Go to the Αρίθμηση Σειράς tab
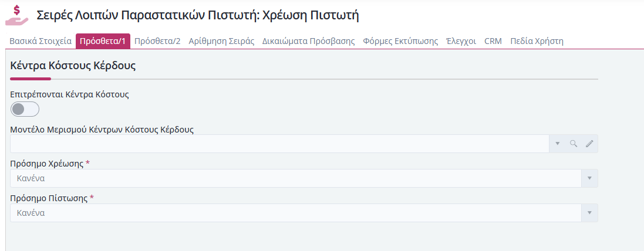 pyautogui.click(x=221, y=42)
